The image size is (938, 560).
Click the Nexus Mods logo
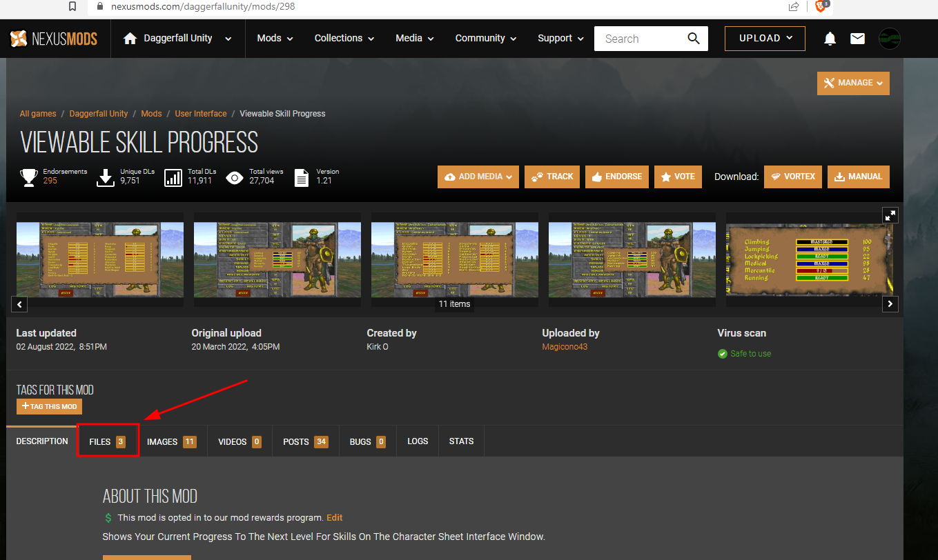54,39
